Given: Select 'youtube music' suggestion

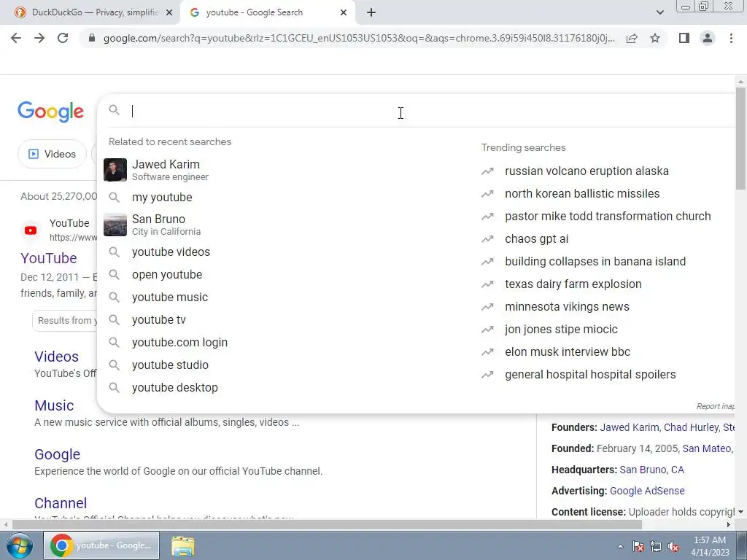Looking at the screenshot, I should pos(286,297).
